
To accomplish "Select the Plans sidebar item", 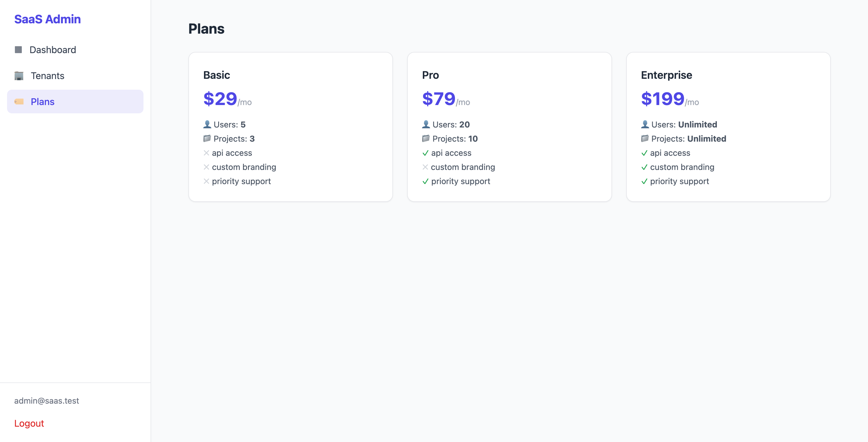I will coord(75,102).
